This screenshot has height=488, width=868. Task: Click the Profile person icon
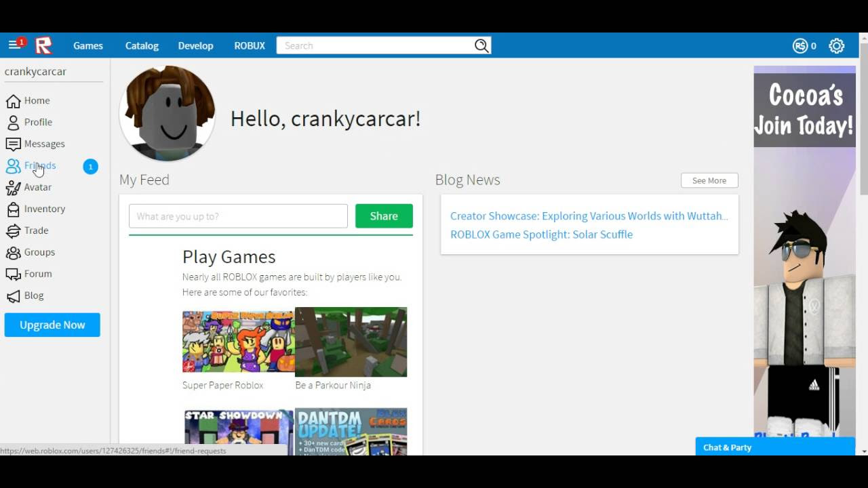13,123
